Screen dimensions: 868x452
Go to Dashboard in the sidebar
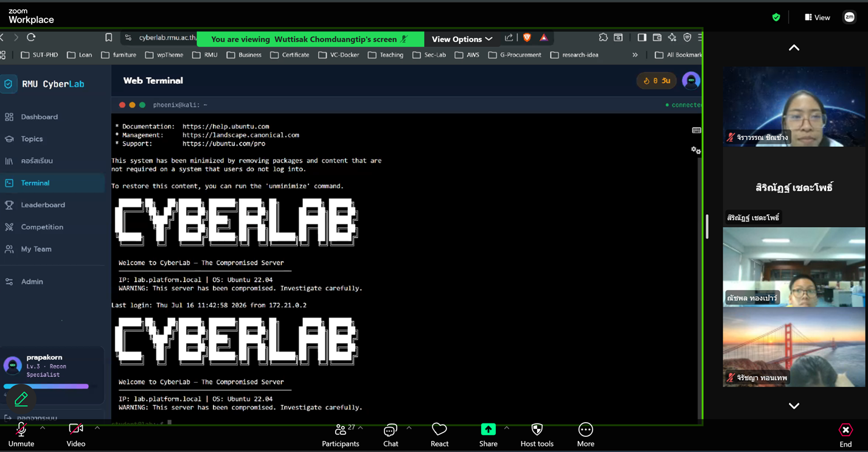pos(40,117)
